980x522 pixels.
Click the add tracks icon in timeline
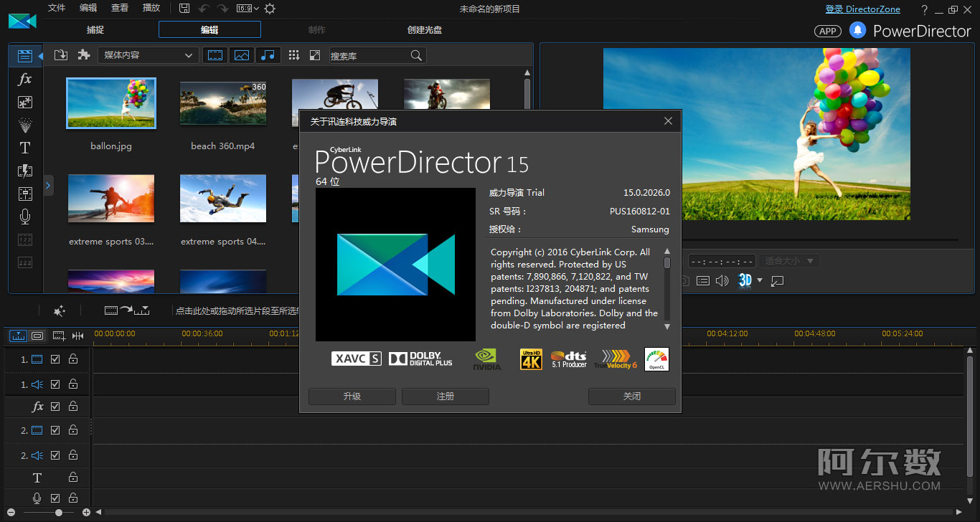(59, 335)
